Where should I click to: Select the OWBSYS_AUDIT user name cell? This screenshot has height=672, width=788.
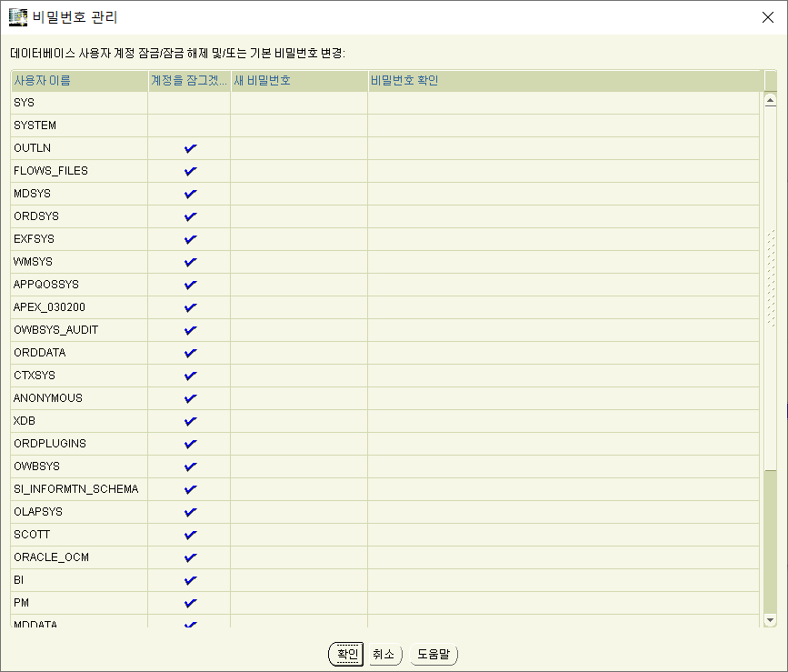click(x=79, y=330)
